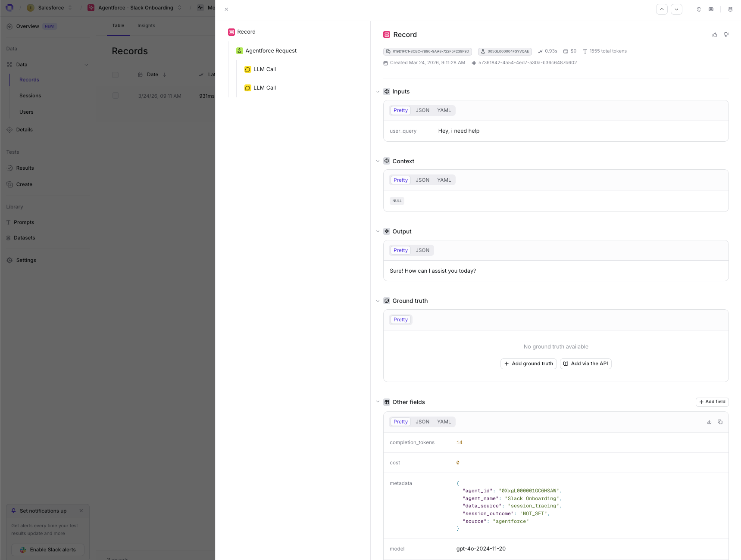Click the Add ground truth button
The height and width of the screenshot is (560, 741).
tap(528, 364)
